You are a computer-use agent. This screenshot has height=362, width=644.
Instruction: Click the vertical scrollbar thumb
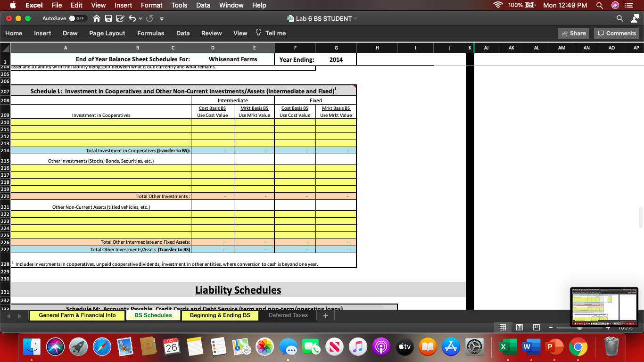(640, 217)
